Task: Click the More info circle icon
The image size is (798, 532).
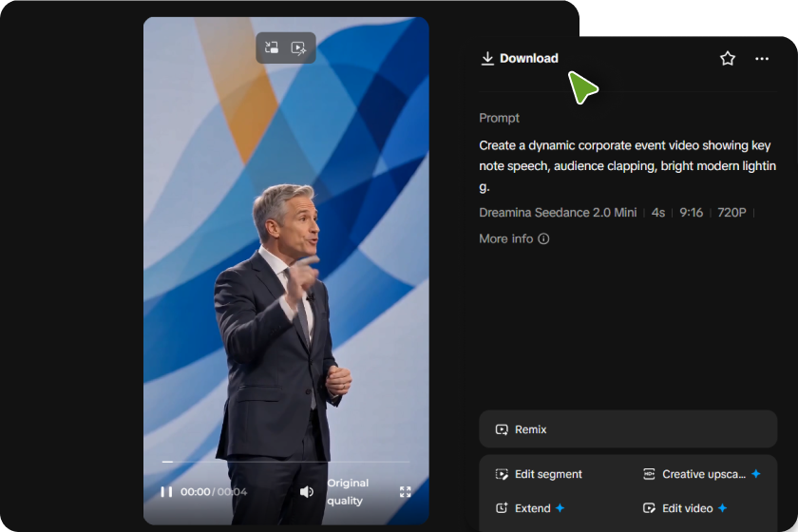Action: (543, 238)
